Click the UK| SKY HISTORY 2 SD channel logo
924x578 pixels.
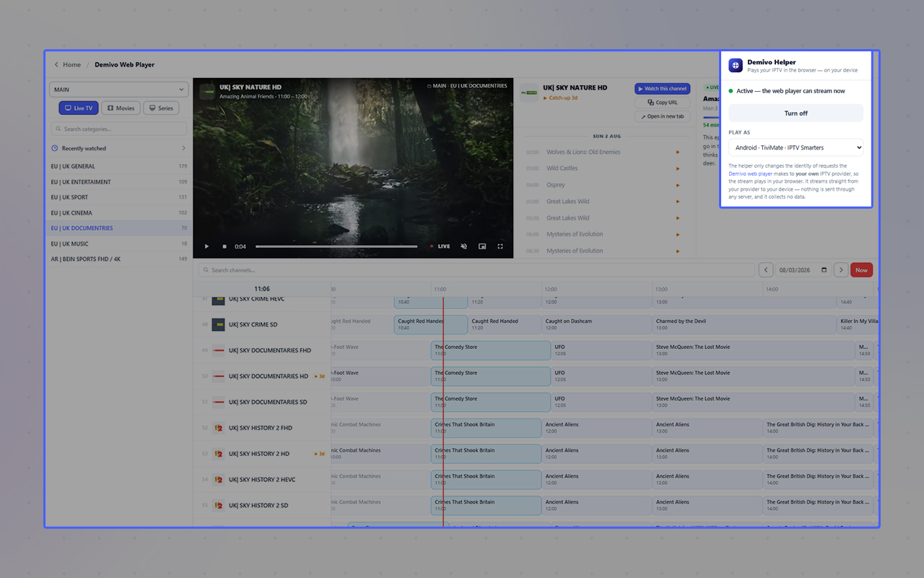[x=218, y=505]
